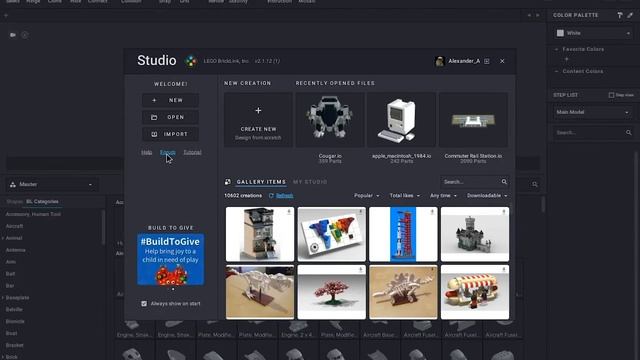Open the Forum link
This screenshot has height=360, width=640.
tap(168, 152)
